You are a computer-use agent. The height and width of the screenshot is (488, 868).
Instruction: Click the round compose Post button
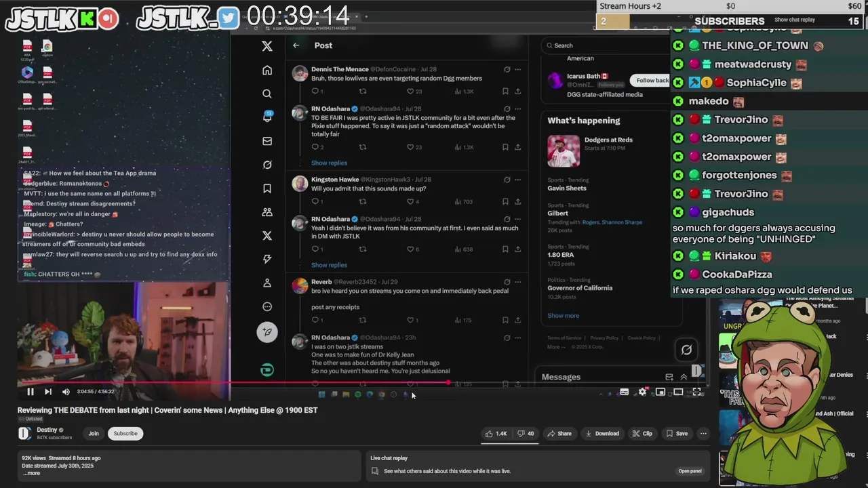pos(267,332)
